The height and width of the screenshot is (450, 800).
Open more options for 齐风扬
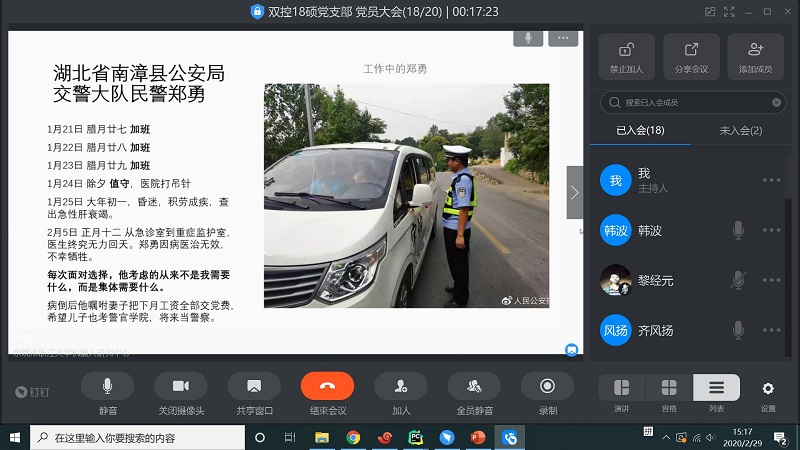click(771, 330)
